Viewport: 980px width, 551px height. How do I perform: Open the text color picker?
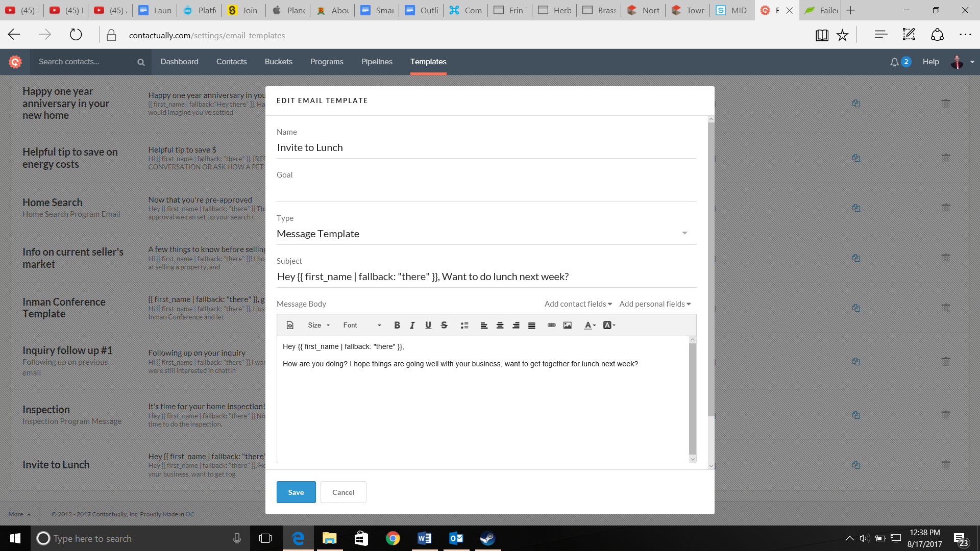click(589, 325)
